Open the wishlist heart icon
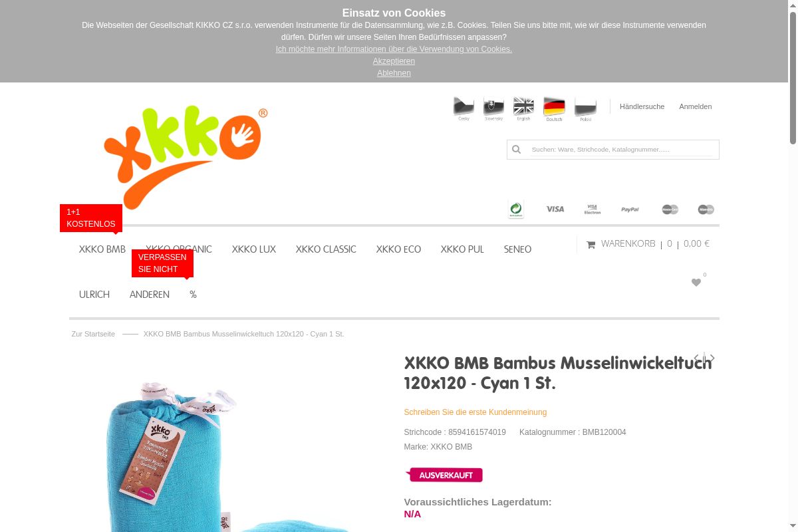 click(x=696, y=283)
